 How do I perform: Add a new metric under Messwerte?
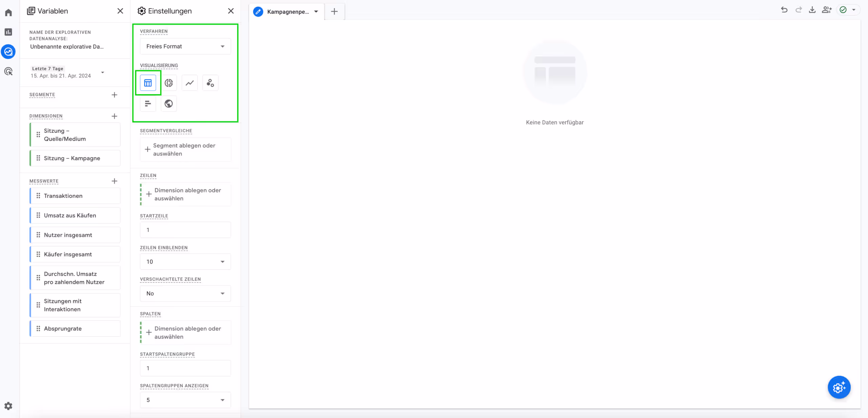[x=115, y=181]
